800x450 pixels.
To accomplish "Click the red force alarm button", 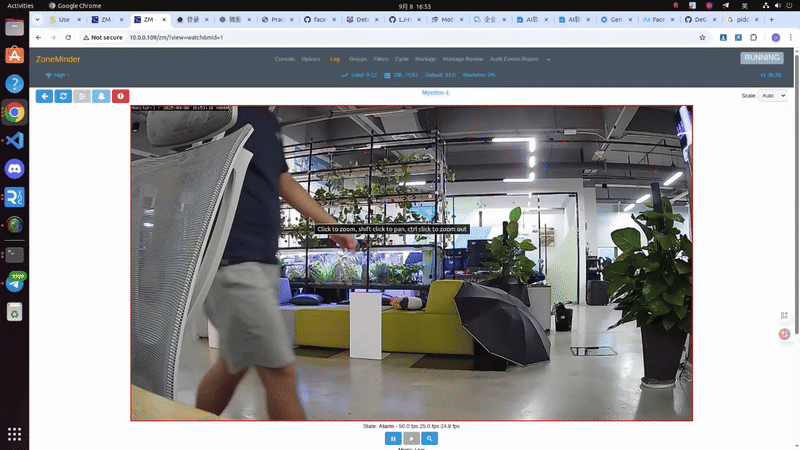I will point(120,96).
